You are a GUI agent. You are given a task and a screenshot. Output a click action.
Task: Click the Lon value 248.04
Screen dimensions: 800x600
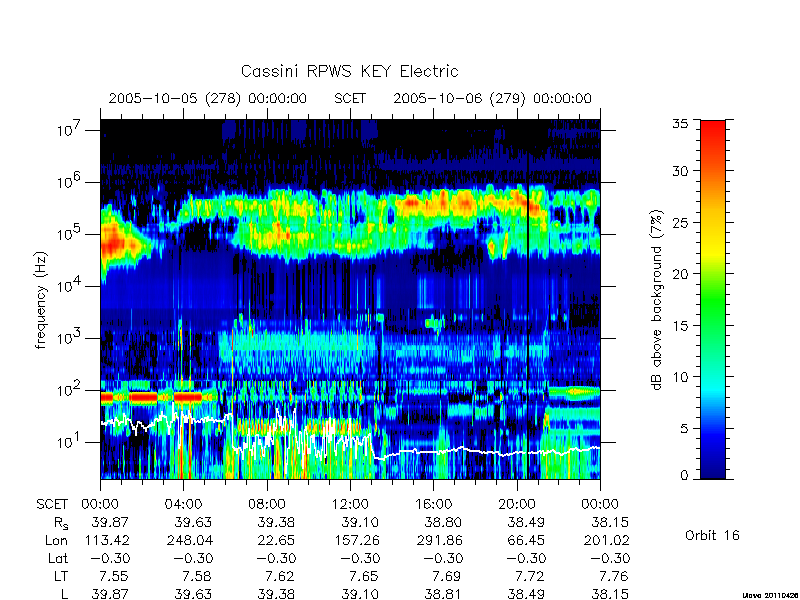click(189, 540)
